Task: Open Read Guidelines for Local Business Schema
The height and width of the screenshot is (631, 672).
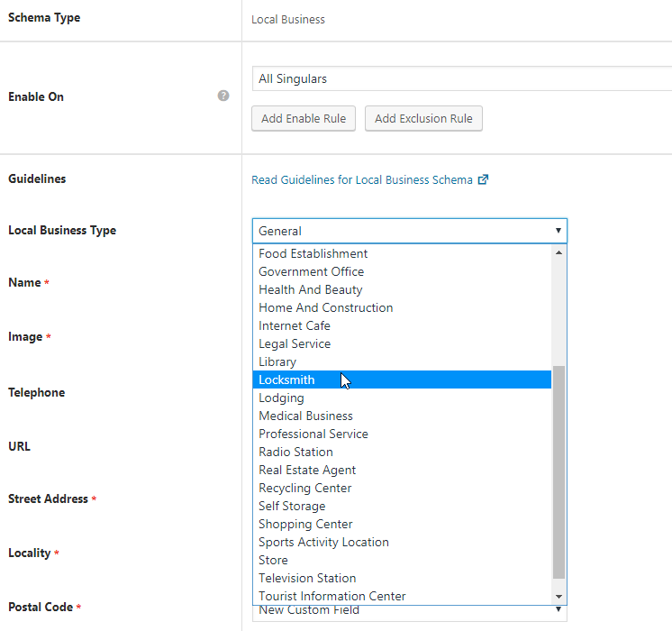Action: (361, 180)
